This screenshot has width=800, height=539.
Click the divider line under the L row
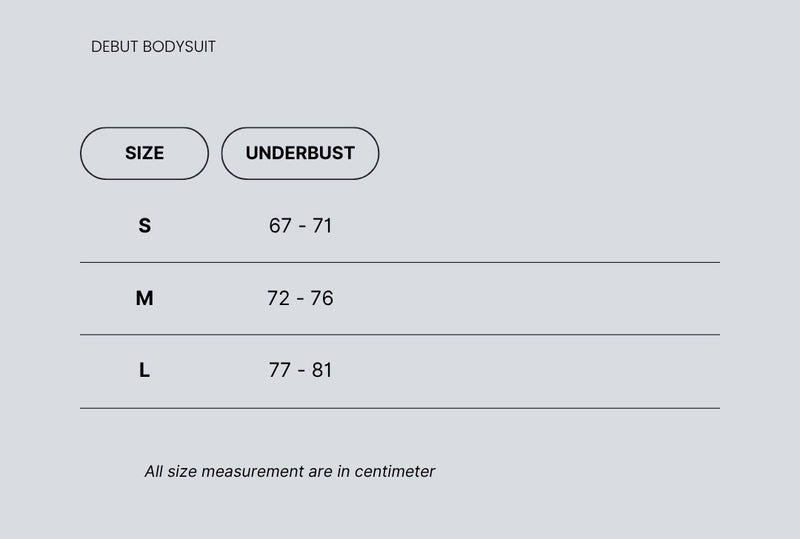[x=400, y=408]
